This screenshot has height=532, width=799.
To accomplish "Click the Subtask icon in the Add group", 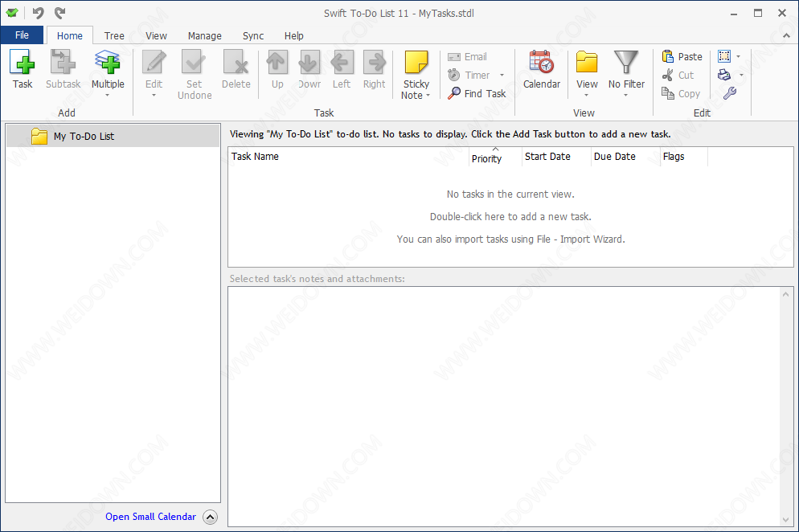I will coord(63,62).
